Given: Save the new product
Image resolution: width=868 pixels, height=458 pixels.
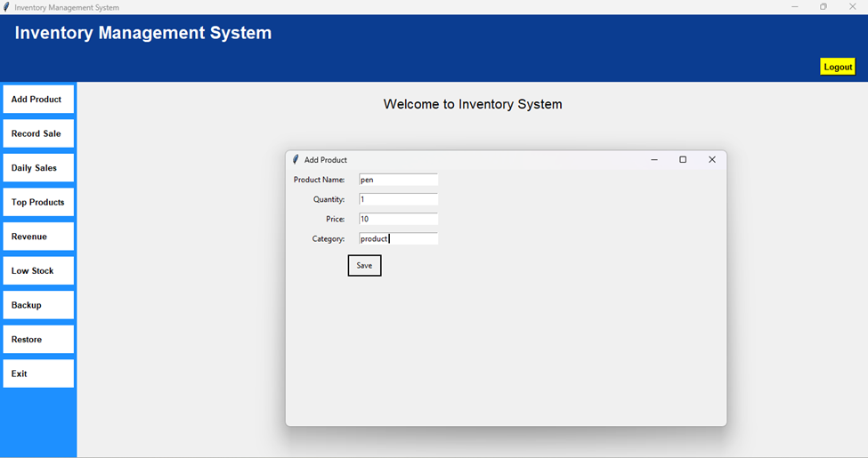Looking at the screenshot, I should click(x=364, y=266).
